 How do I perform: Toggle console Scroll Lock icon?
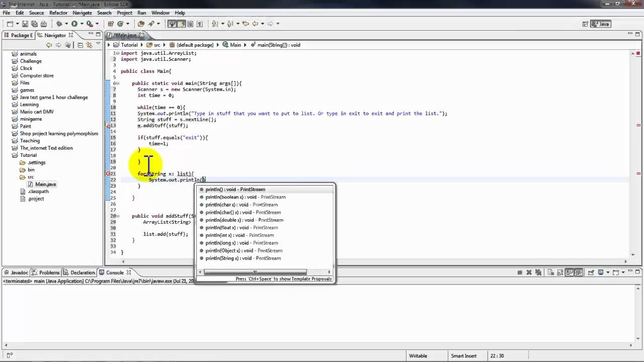point(560,272)
